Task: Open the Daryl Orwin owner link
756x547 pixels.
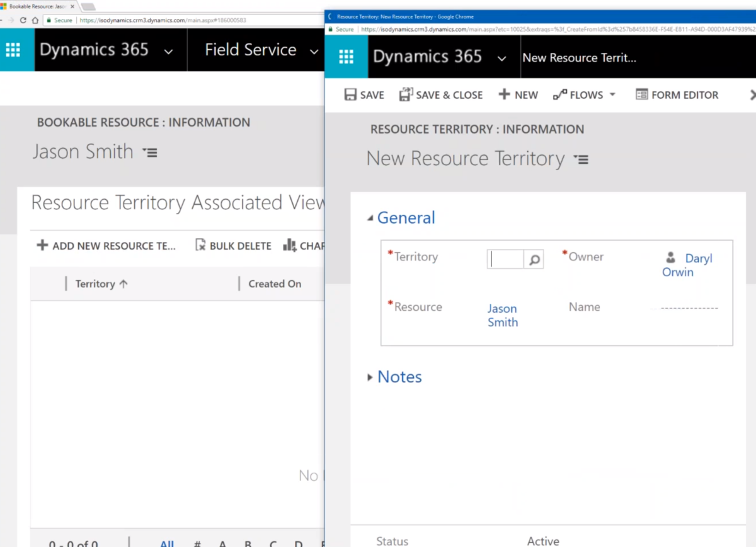Action: click(x=689, y=265)
